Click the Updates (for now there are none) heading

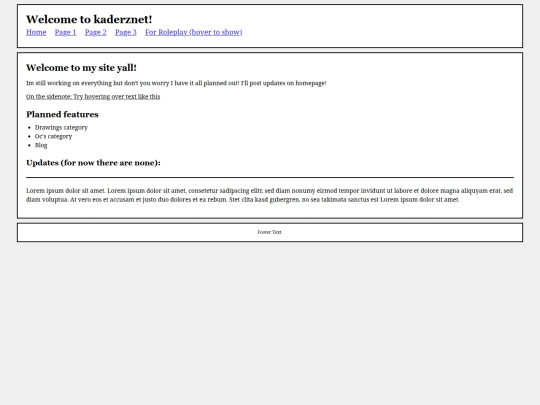point(93,163)
